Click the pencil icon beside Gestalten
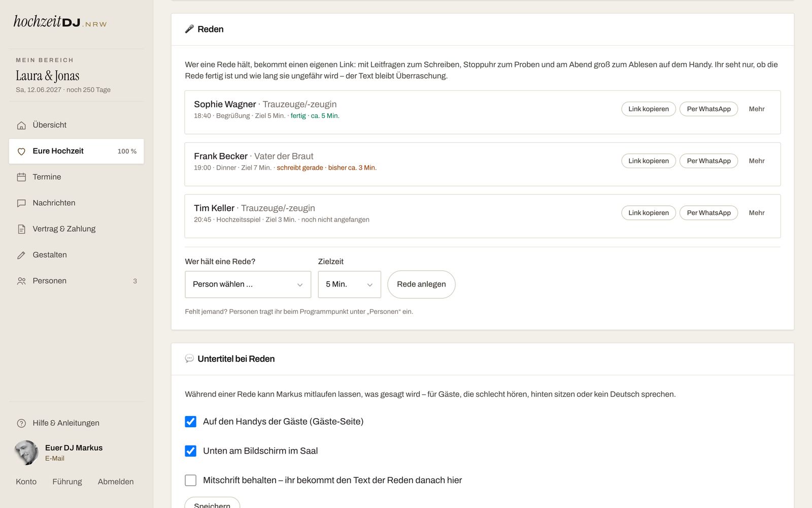 pyautogui.click(x=21, y=255)
